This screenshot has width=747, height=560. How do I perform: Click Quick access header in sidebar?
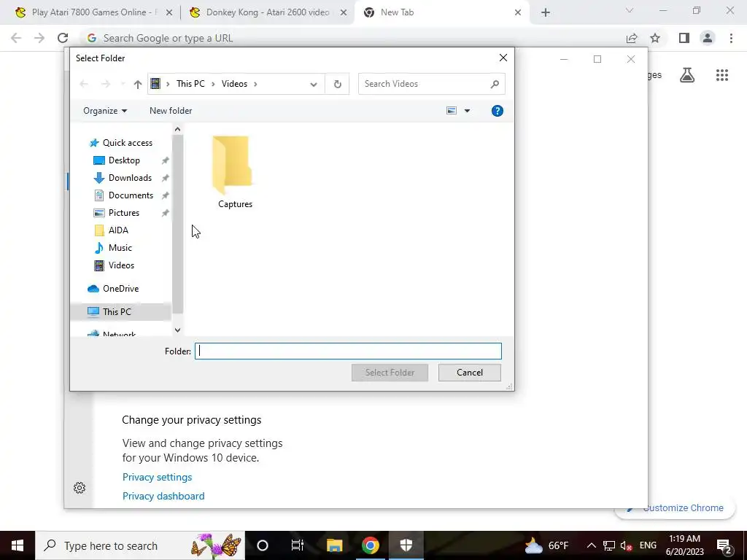click(x=127, y=143)
